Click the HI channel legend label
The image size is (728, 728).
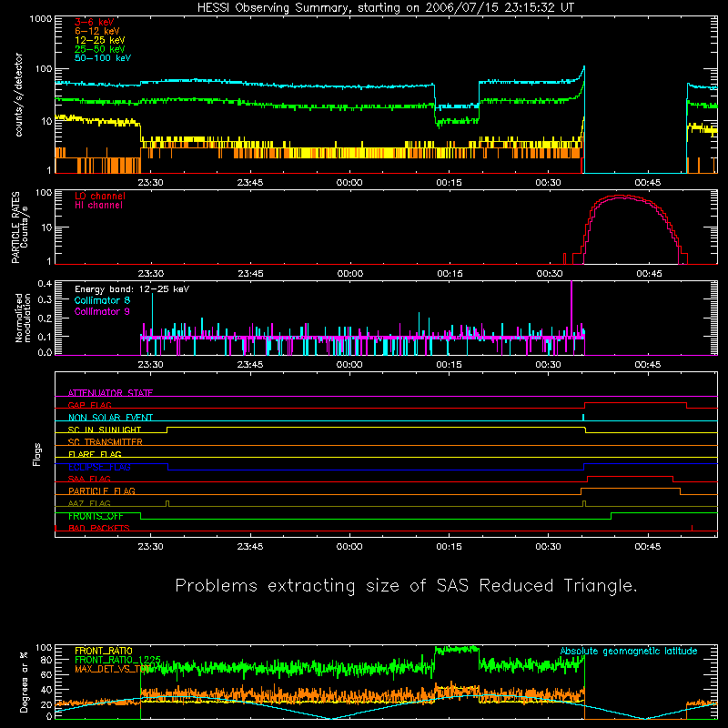point(98,206)
